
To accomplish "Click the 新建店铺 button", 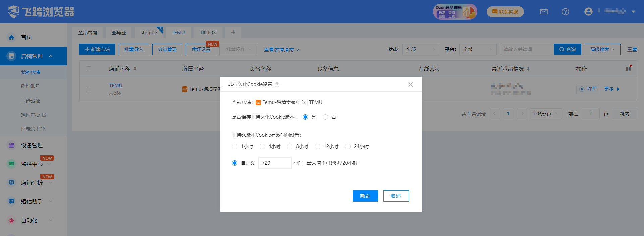I will click(97, 49).
